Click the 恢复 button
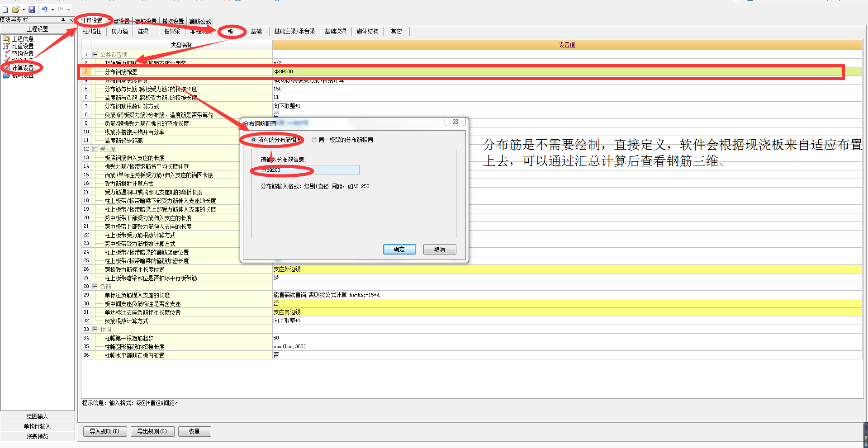This screenshot has height=448, width=868. coord(194,431)
